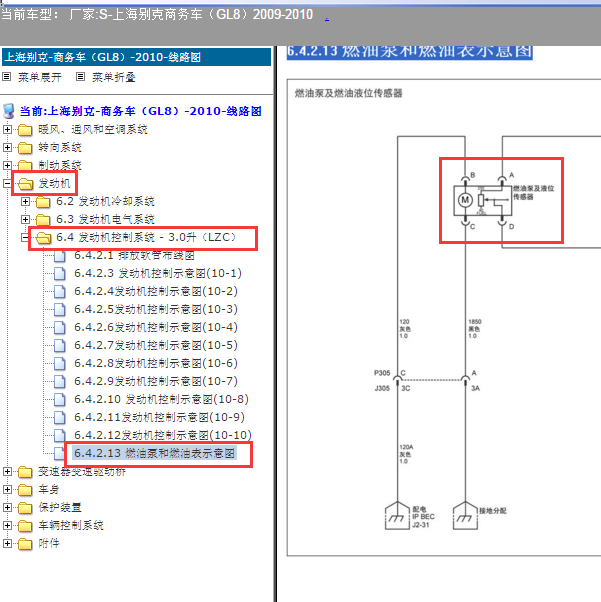Click folder icon for 转向系统
Screen dimensions: 601x602
coord(25,148)
